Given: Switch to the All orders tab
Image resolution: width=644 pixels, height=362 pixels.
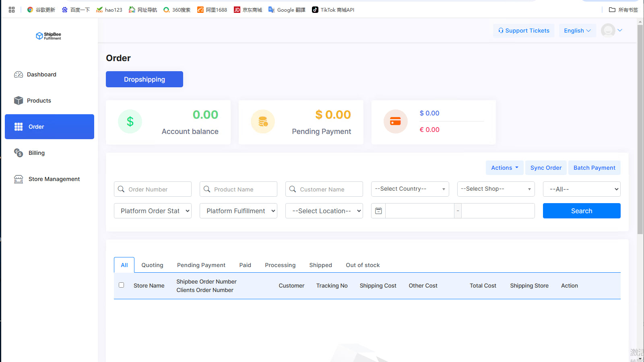Looking at the screenshot, I should pos(124,265).
